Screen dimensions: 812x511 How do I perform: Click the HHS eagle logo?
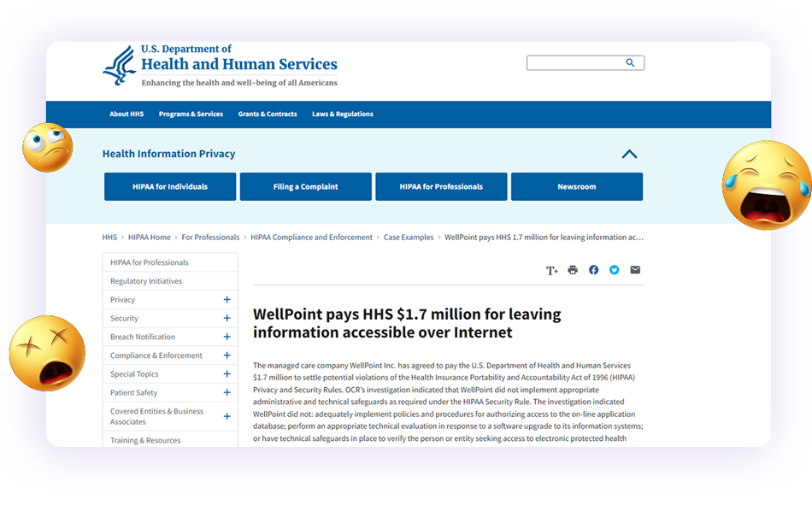coord(120,65)
